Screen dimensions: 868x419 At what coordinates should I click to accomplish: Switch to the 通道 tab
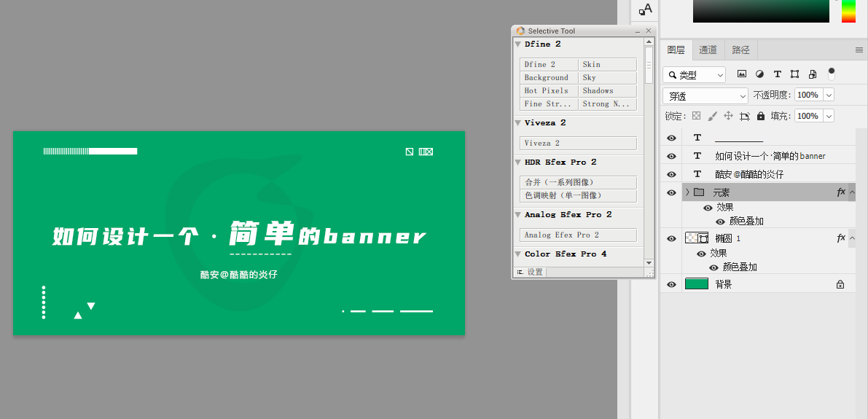point(708,50)
